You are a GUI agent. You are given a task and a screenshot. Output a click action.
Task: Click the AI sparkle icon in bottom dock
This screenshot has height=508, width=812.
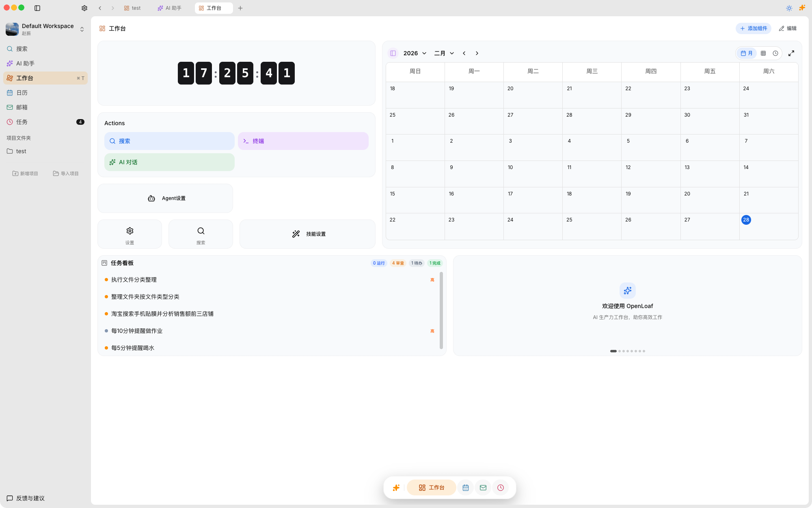(x=396, y=488)
